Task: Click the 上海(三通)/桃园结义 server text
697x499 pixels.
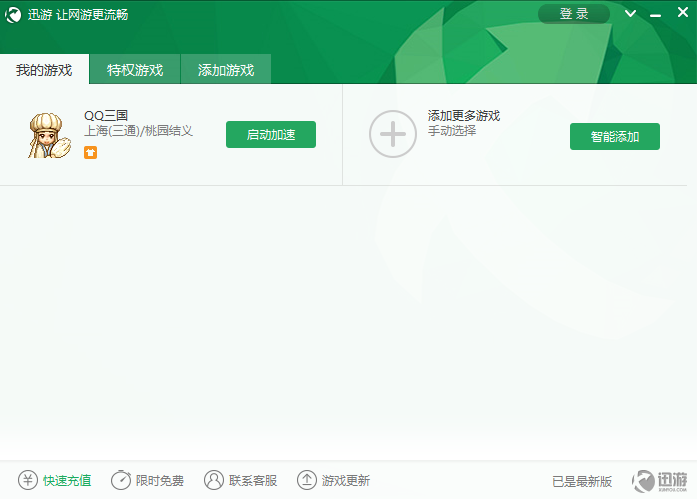Action: tap(138, 131)
